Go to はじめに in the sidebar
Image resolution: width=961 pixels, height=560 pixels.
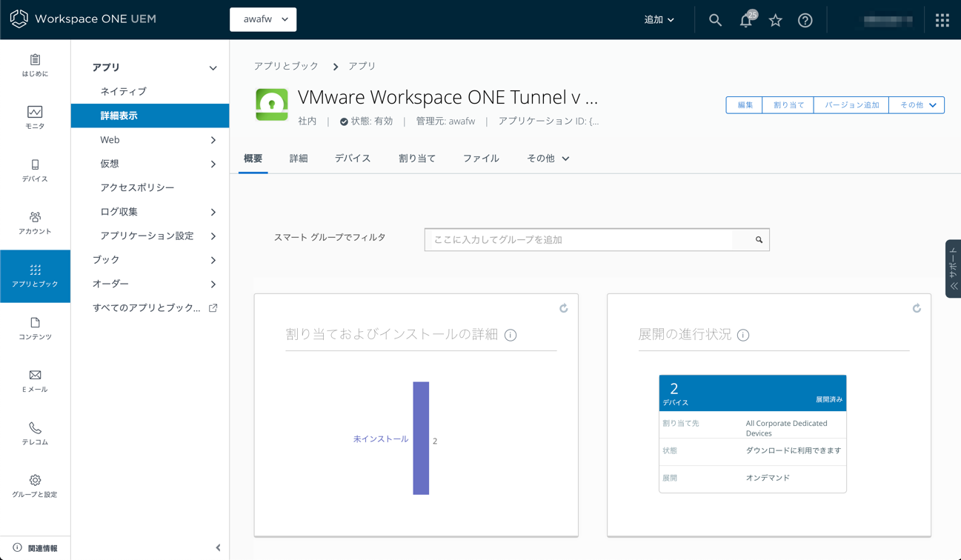click(35, 65)
